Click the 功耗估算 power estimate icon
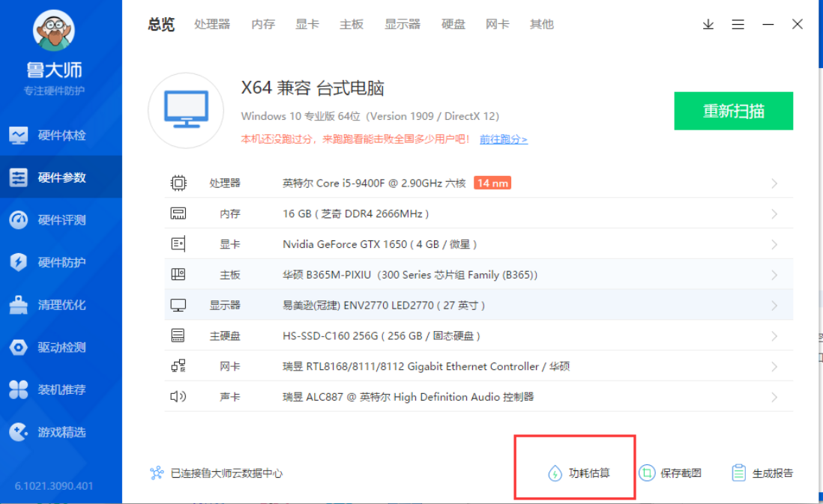This screenshot has height=504, width=823. point(555,473)
